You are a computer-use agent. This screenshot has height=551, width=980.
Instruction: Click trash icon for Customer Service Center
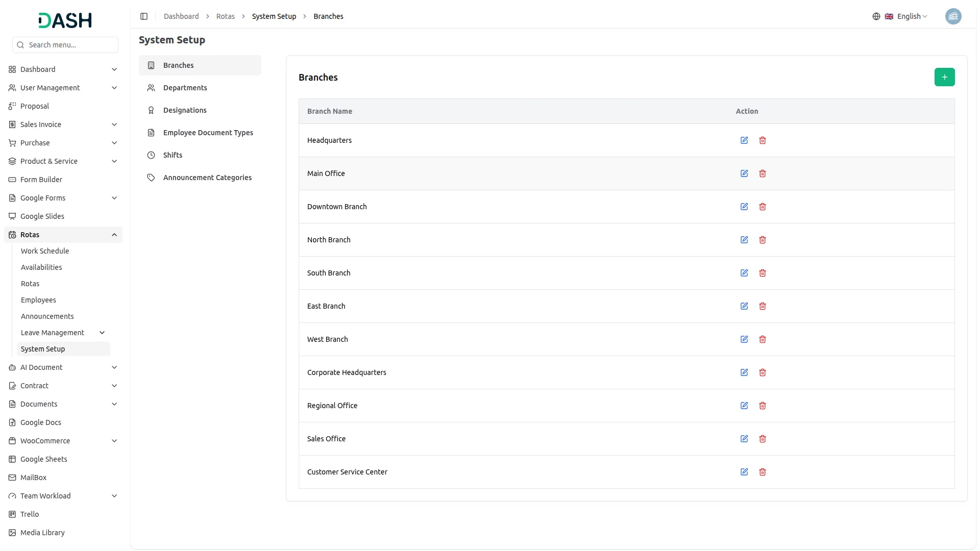(x=763, y=472)
